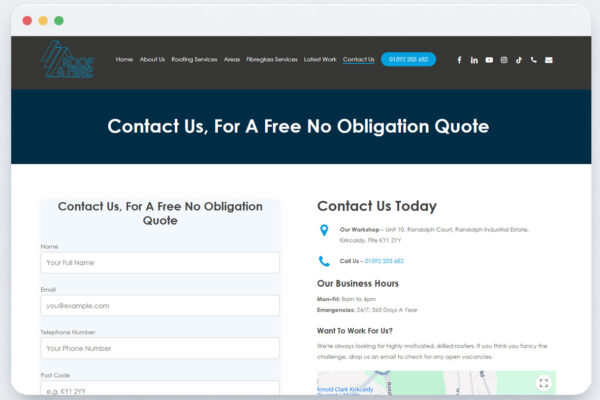Click the email envelope icon in header
Viewport: 600px width, 400px height.
click(549, 60)
